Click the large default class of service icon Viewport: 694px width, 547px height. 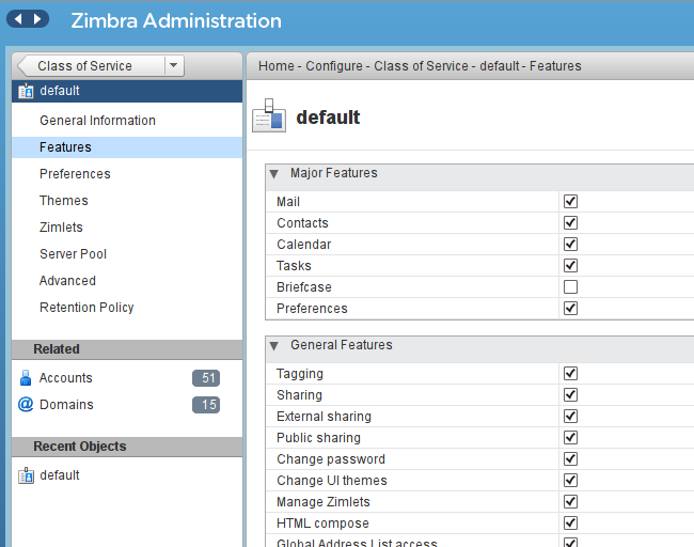(268, 116)
